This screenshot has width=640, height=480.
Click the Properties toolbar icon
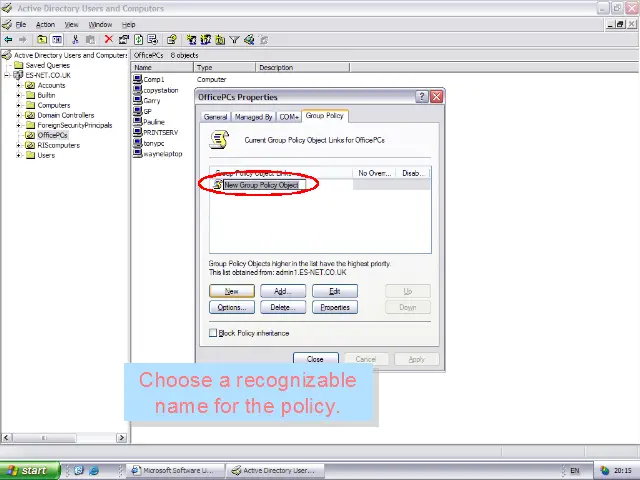pyautogui.click(x=123, y=40)
